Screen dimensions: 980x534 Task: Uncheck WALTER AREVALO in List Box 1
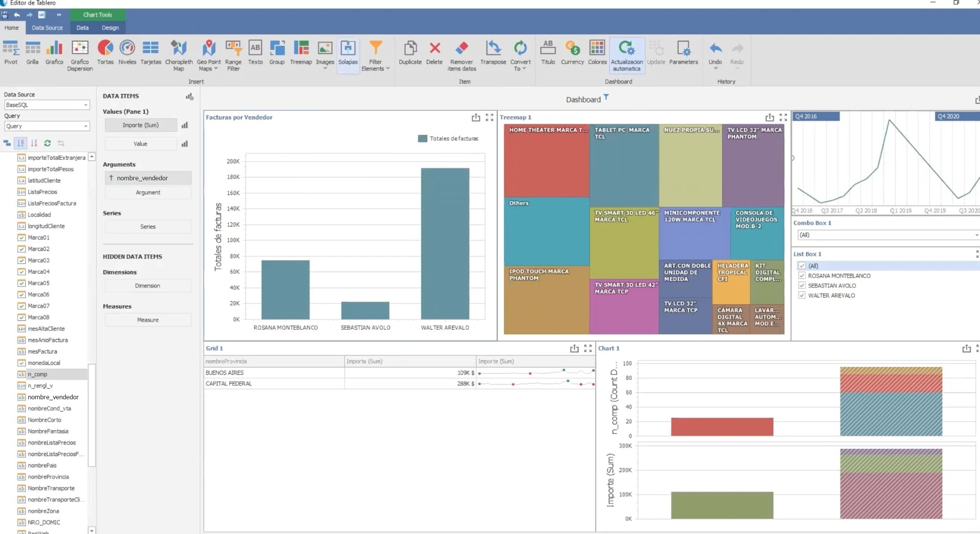802,295
